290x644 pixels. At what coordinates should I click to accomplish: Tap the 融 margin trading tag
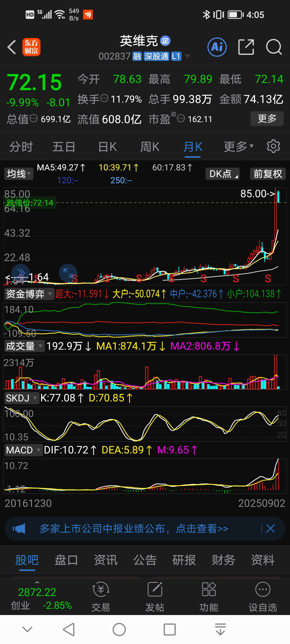(137, 56)
